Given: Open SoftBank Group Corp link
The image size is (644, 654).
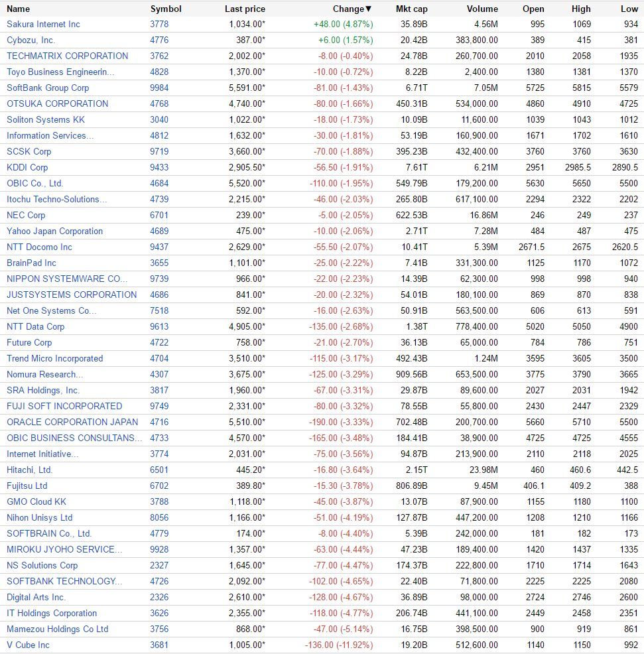Looking at the screenshot, I should (x=48, y=88).
